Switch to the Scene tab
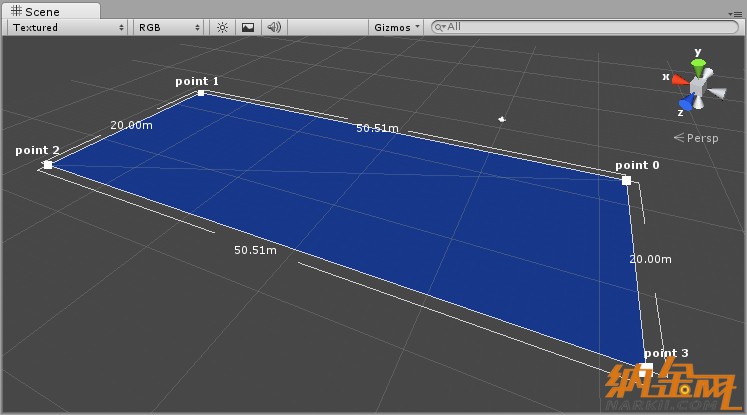Image resolution: width=747 pixels, height=415 pixels. tap(50, 11)
